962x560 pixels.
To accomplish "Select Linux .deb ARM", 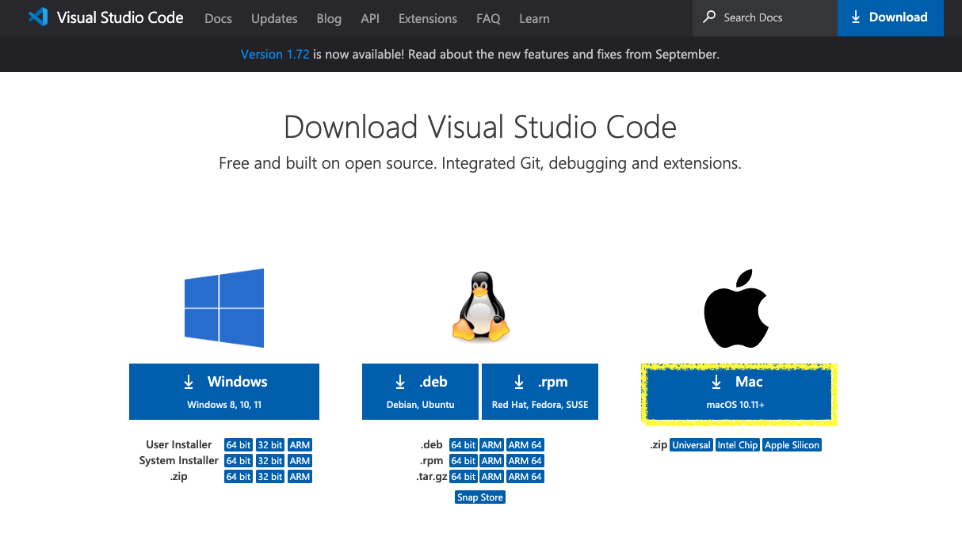I will pyautogui.click(x=492, y=445).
